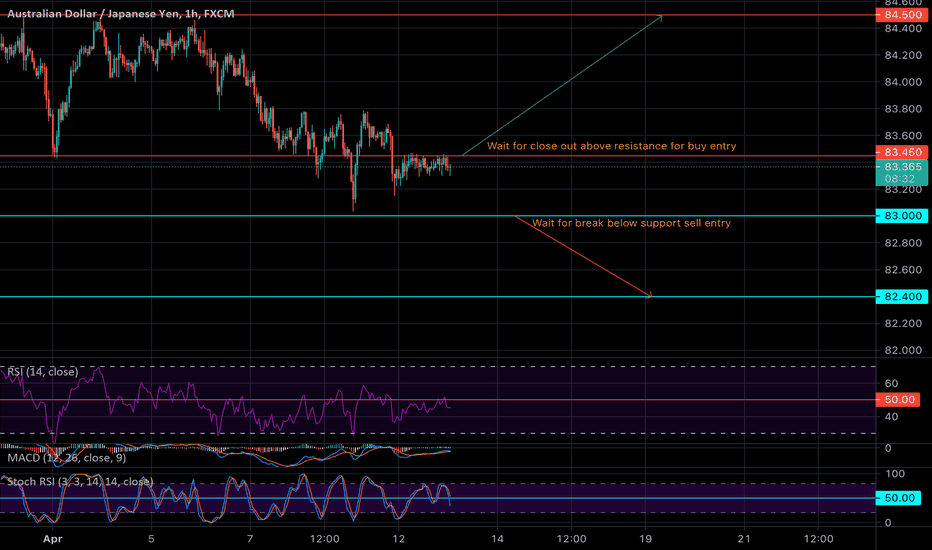Select the 84.500 red price label
Screen dimensions: 932x550
(902, 15)
